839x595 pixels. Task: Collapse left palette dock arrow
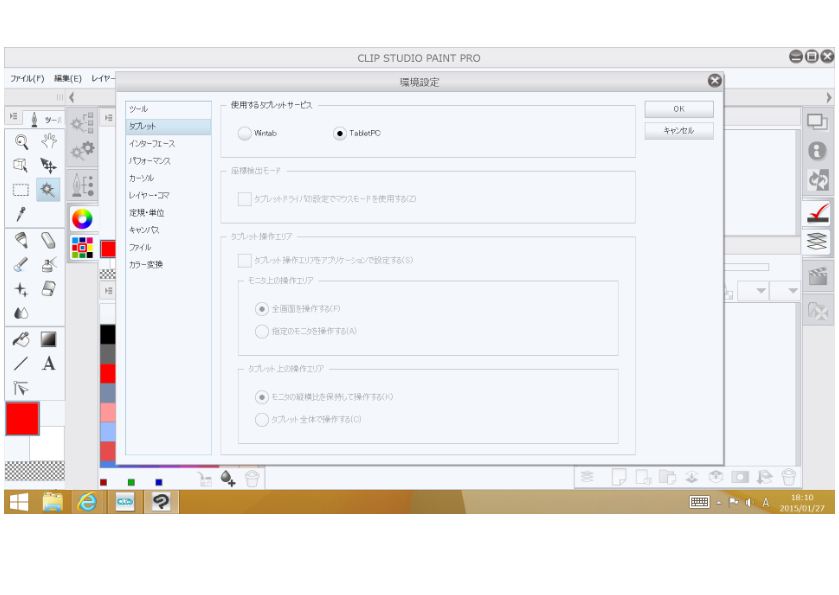coord(72,97)
